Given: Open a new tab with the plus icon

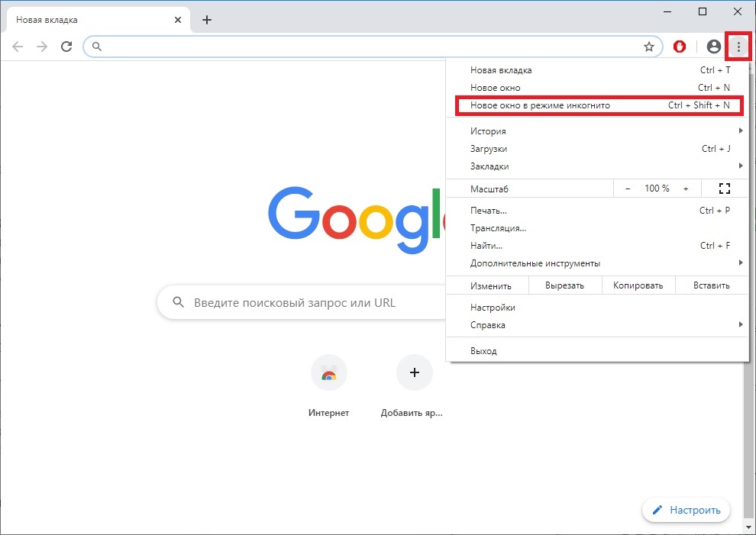Looking at the screenshot, I should point(207,20).
